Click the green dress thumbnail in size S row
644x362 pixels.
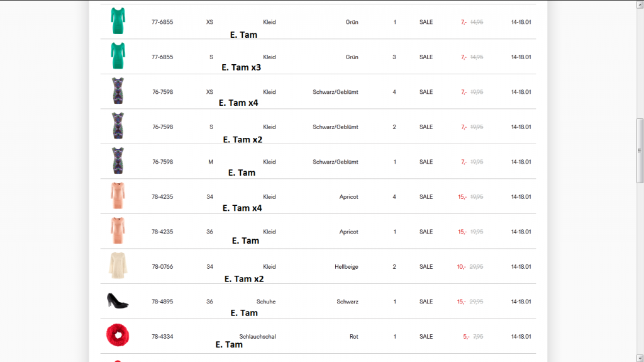[118, 56]
